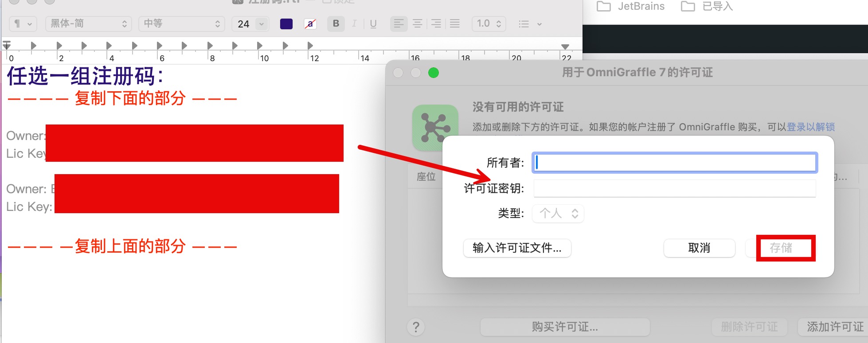Screen dimensions: 868x343
Task: Toggle underline text formatting
Action: [x=373, y=24]
